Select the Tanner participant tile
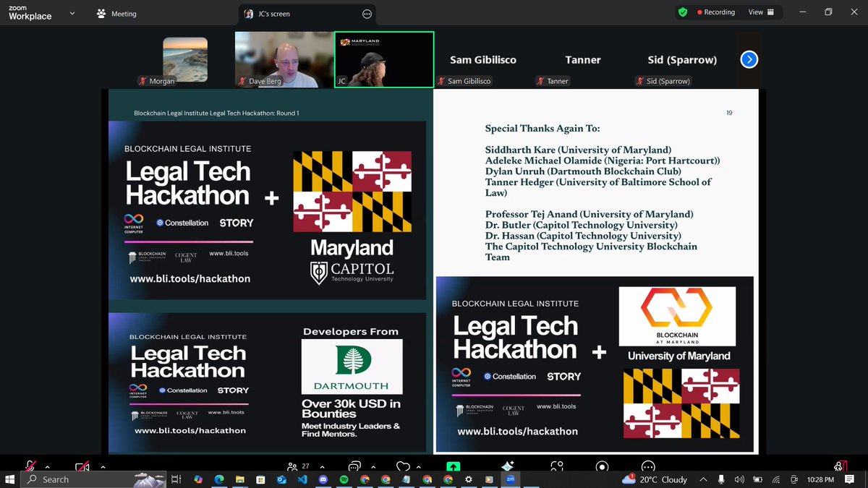 point(583,59)
